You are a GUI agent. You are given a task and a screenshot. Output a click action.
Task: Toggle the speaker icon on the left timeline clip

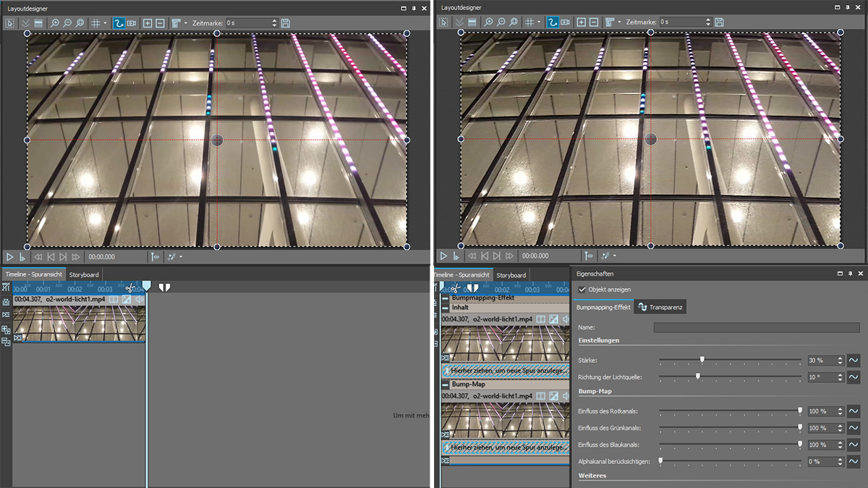(139, 299)
